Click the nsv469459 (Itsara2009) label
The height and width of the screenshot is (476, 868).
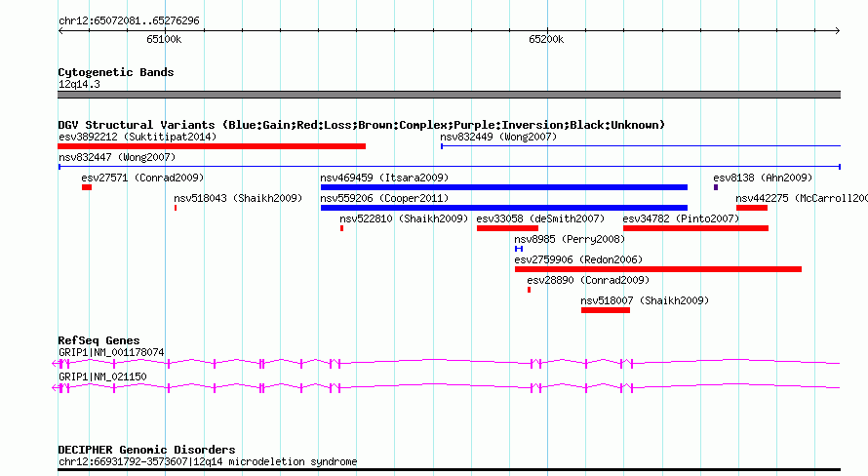click(384, 178)
